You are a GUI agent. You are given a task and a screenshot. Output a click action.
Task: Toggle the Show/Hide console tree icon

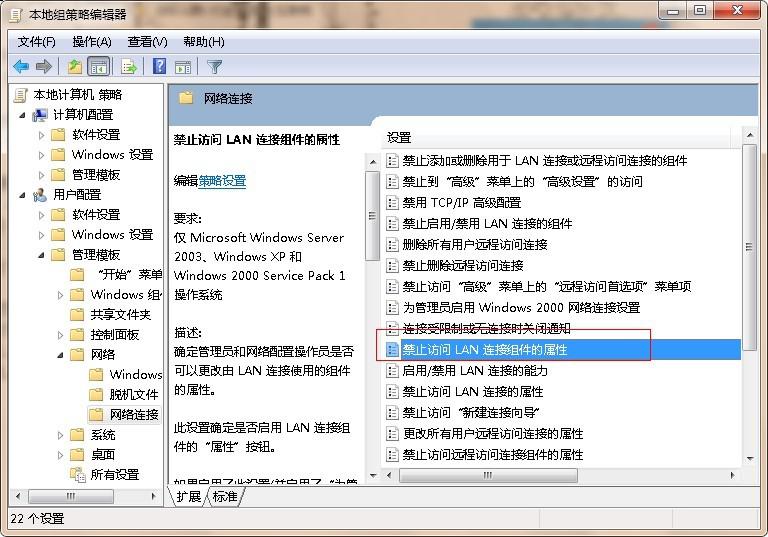[99, 67]
